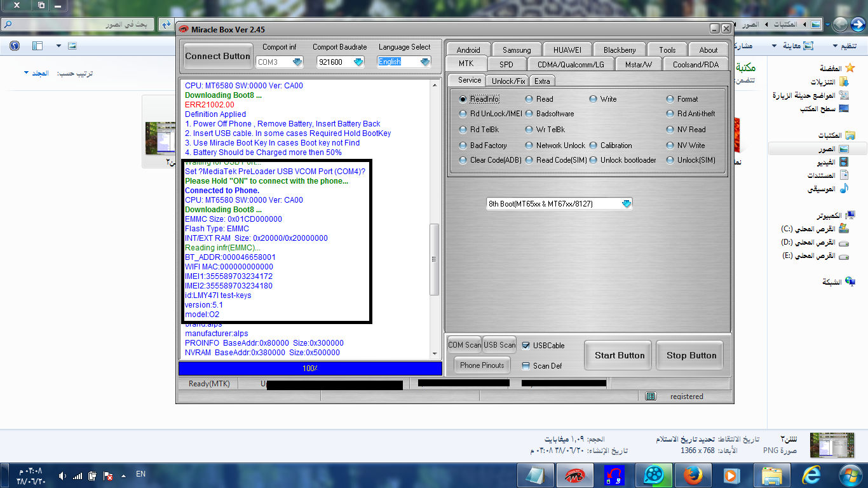
Task: Select the Write radio option
Action: point(602,99)
